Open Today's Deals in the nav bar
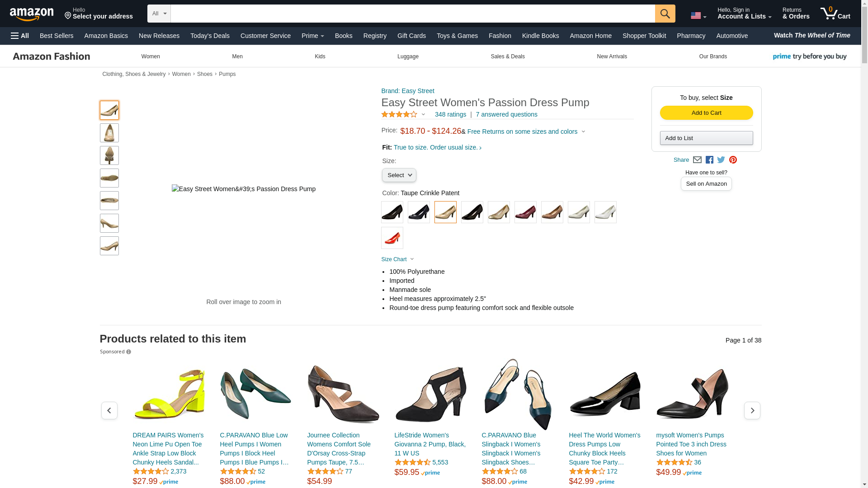868x488 pixels. click(210, 36)
